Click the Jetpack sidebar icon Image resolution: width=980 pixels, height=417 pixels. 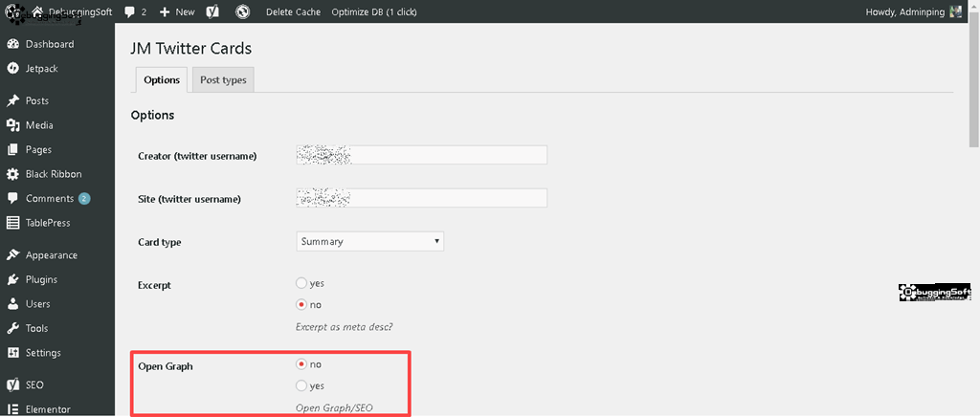12,69
